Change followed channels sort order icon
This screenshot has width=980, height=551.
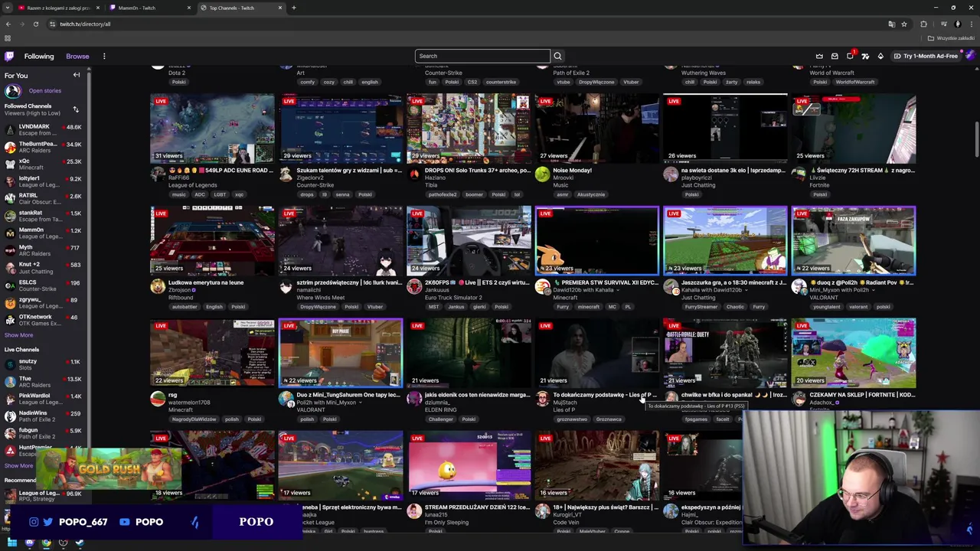pos(75,109)
